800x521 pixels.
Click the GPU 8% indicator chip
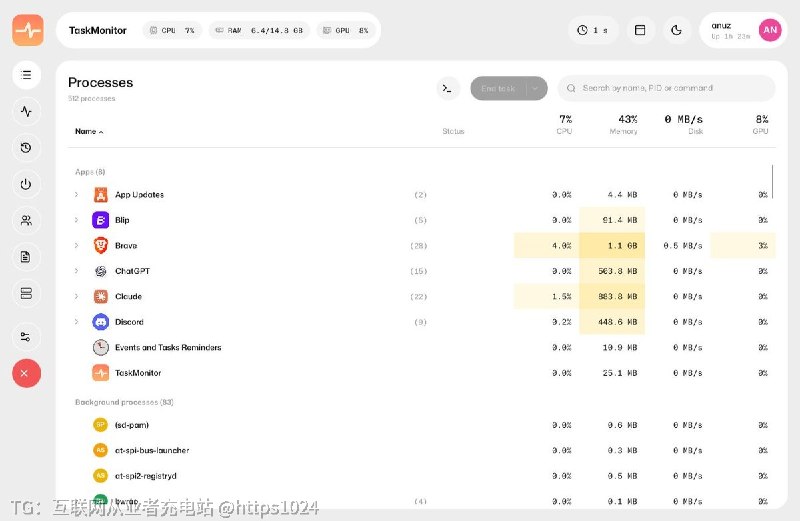click(x=346, y=31)
